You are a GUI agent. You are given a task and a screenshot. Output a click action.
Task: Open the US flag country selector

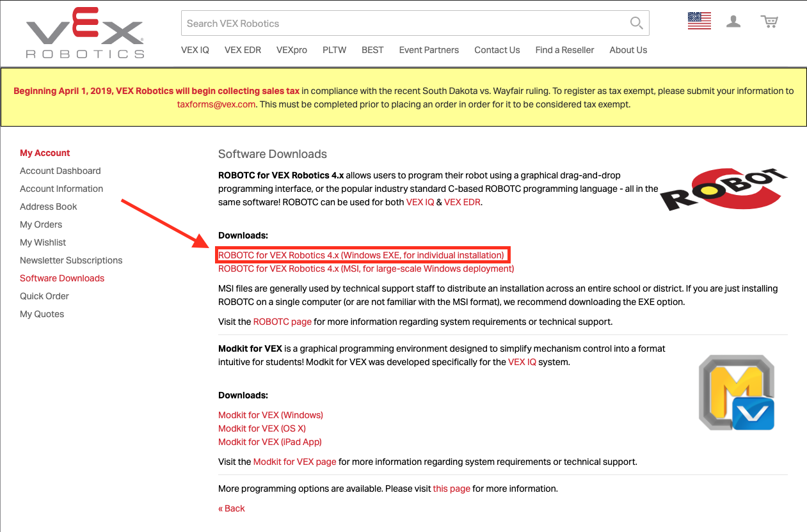[x=699, y=21]
